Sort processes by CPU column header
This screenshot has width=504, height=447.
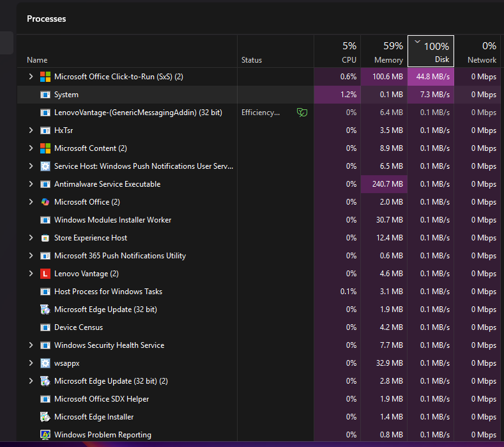tap(337, 52)
